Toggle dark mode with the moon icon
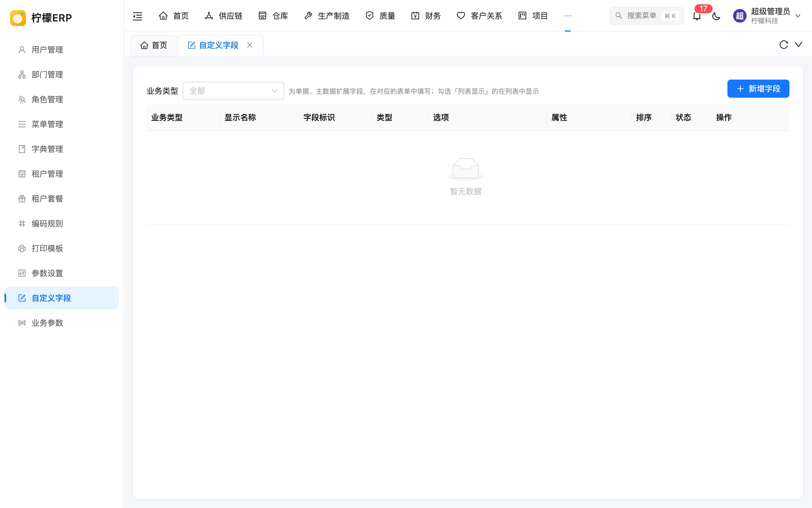This screenshot has width=812, height=508. (x=716, y=16)
